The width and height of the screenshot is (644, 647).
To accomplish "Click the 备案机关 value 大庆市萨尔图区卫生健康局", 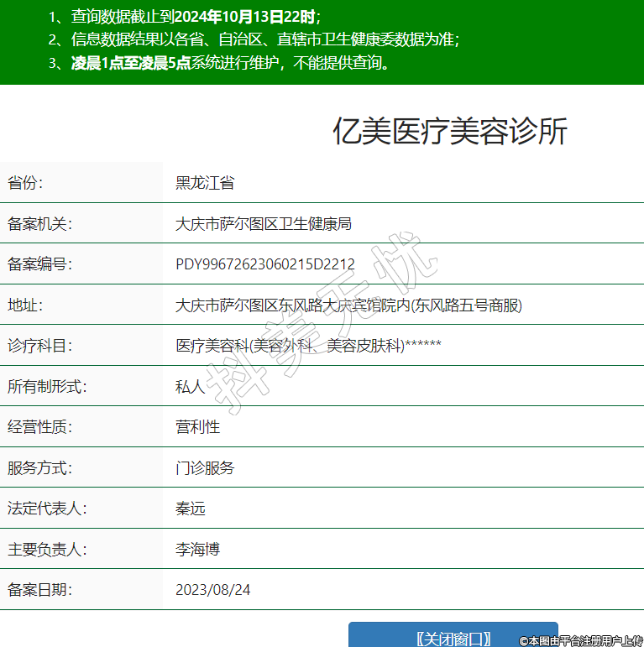I will [x=263, y=224].
